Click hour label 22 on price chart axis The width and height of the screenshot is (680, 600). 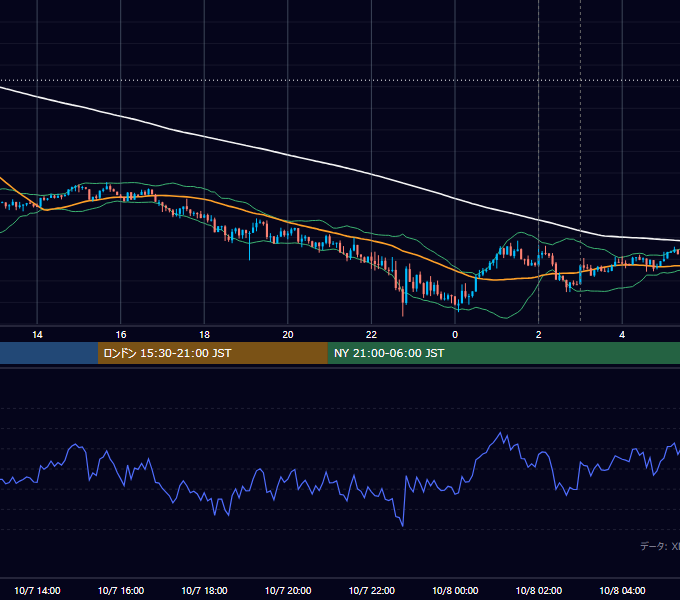[x=372, y=335]
